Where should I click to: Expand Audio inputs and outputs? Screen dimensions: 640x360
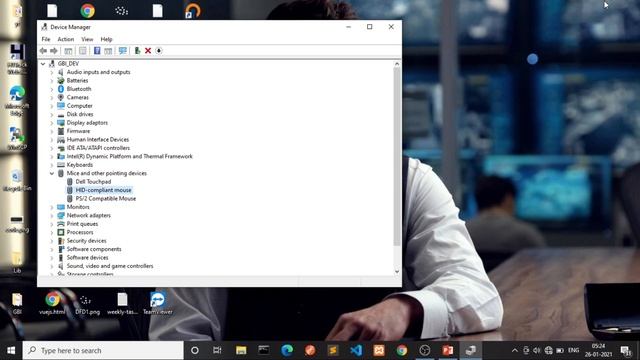tap(52, 72)
